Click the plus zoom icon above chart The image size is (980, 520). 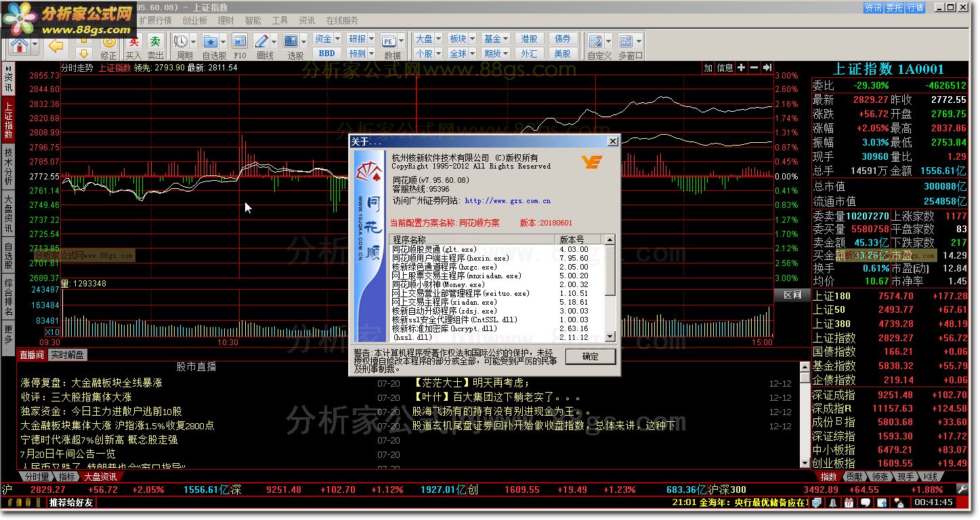742,68
